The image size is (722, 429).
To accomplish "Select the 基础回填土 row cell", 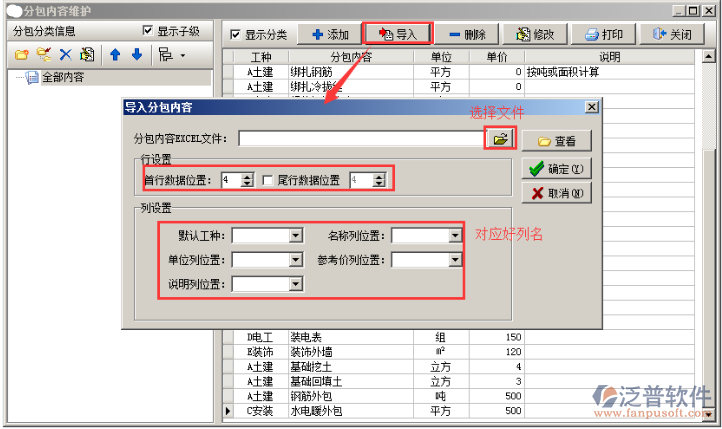I will (x=351, y=382).
